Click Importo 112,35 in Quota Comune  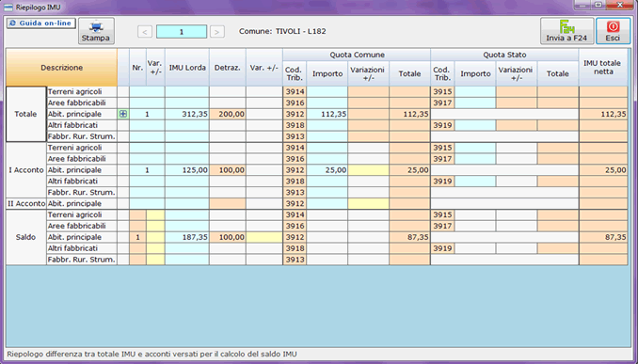pyautogui.click(x=327, y=115)
